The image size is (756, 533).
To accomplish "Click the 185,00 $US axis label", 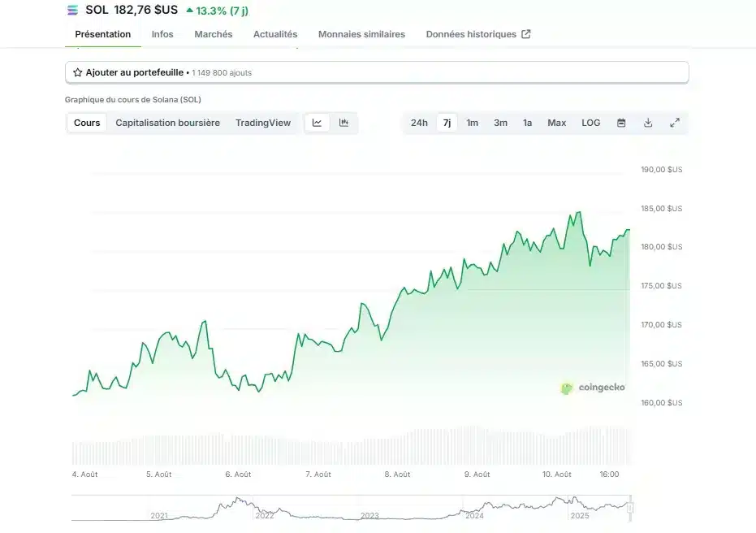I will click(x=662, y=208).
